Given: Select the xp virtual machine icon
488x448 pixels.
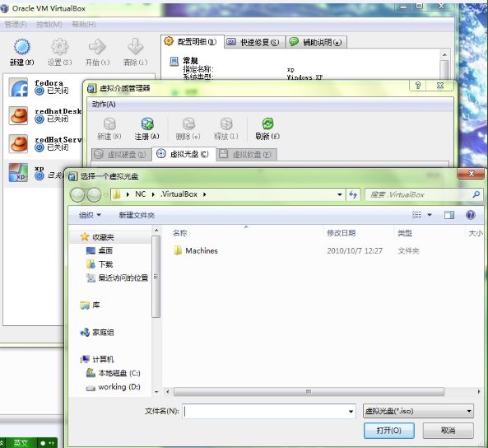Looking at the screenshot, I should (18, 172).
